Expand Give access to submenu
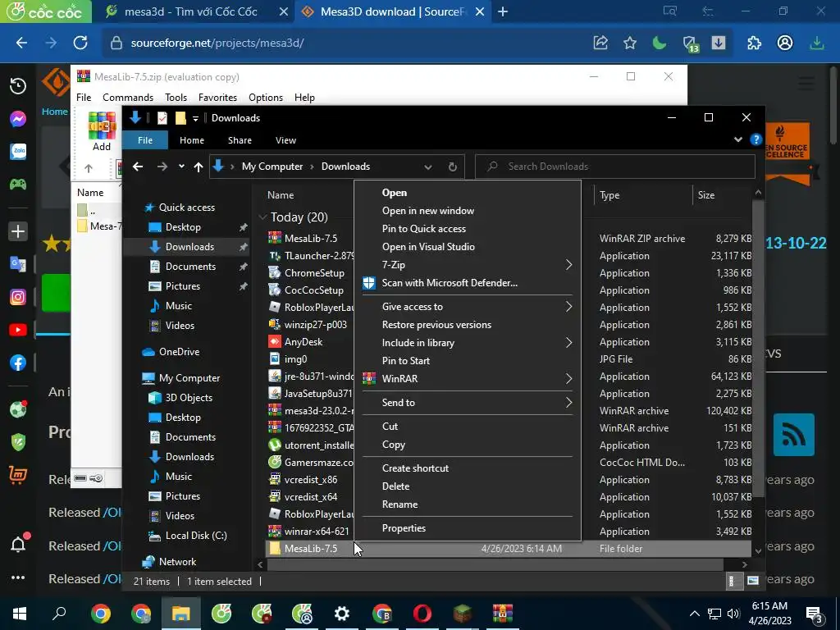 467,307
